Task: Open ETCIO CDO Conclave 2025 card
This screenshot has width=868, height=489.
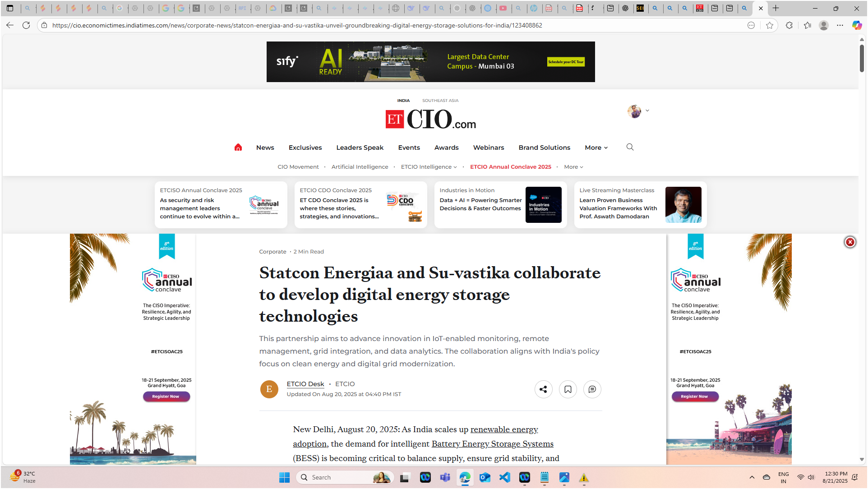Action: [x=361, y=205]
